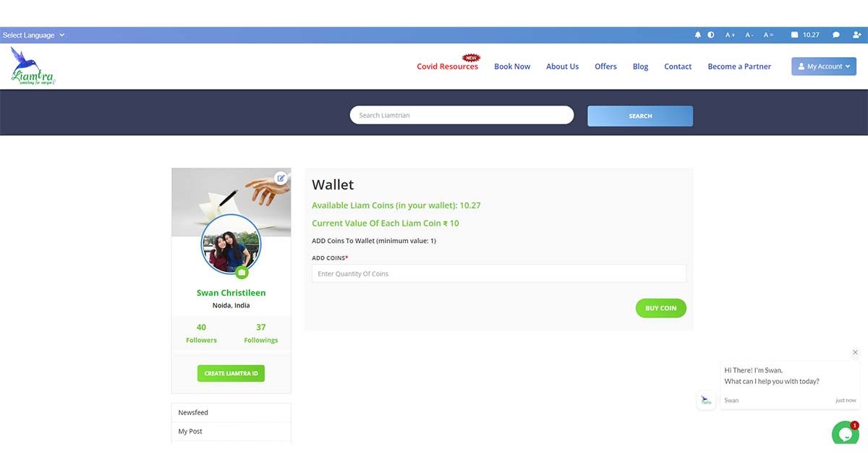Reset font size with A=

768,35
